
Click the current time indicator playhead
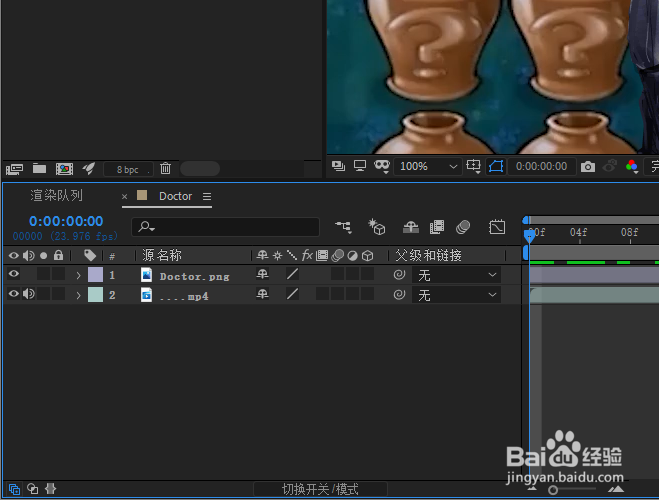tap(529, 236)
